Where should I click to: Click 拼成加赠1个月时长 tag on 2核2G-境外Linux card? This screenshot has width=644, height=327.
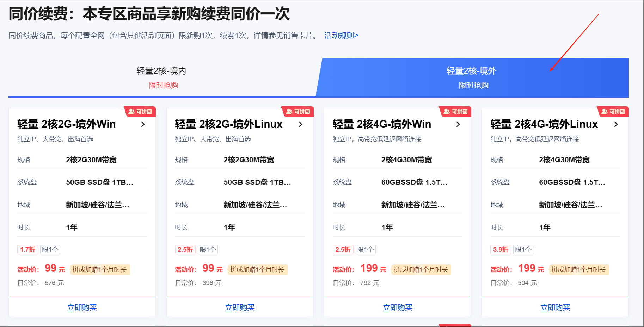click(257, 270)
